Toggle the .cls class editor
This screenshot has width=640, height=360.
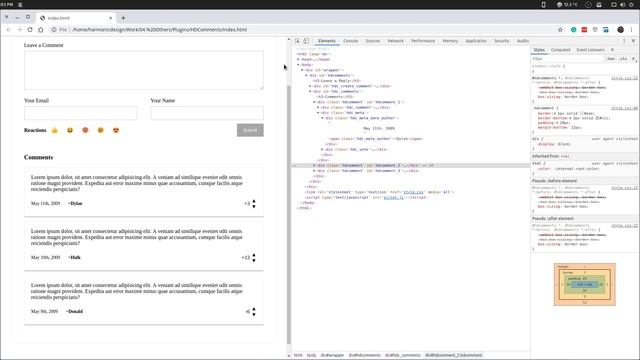(x=623, y=59)
